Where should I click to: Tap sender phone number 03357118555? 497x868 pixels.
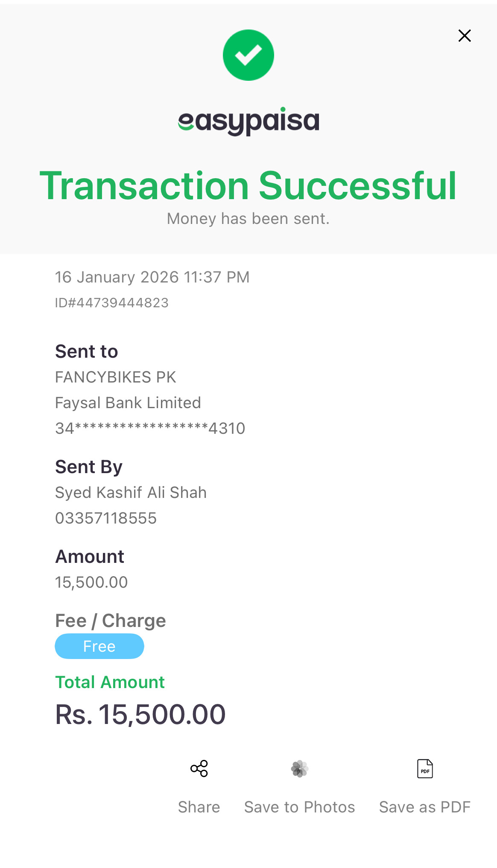click(x=106, y=518)
